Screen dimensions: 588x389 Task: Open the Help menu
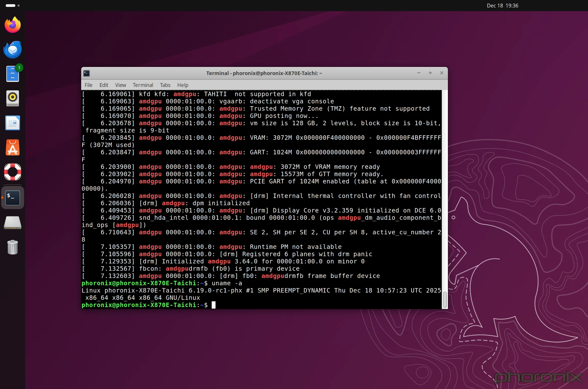(182, 85)
